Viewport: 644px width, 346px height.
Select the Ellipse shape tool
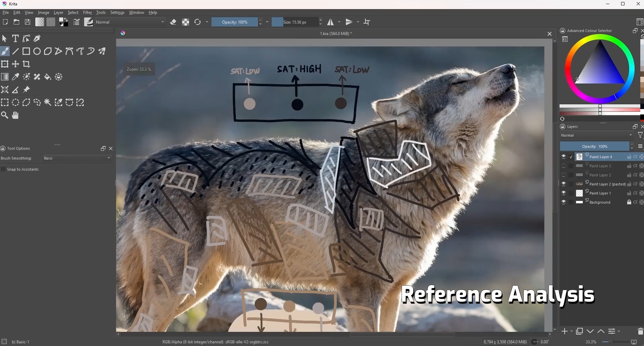click(37, 51)
